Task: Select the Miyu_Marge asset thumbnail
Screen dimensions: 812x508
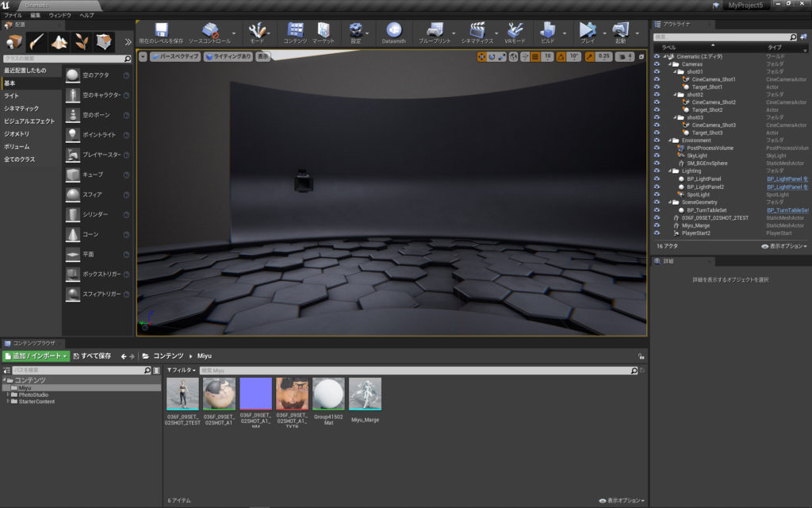Action: point(365,394)
